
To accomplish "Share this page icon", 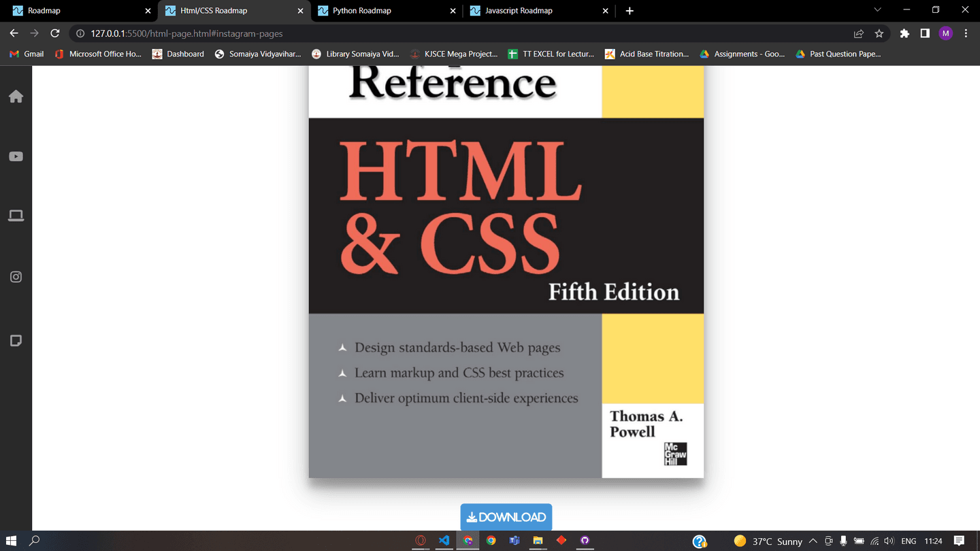I will (x=859, y=33).
